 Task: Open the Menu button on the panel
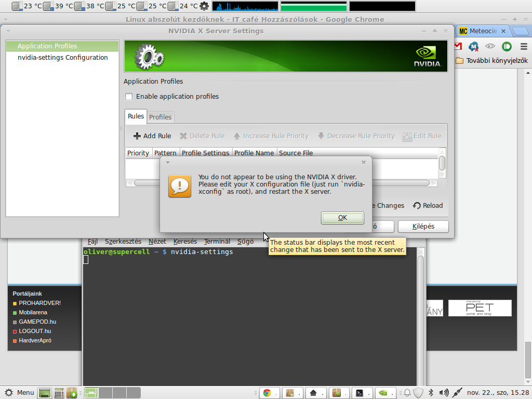point(19,393)
